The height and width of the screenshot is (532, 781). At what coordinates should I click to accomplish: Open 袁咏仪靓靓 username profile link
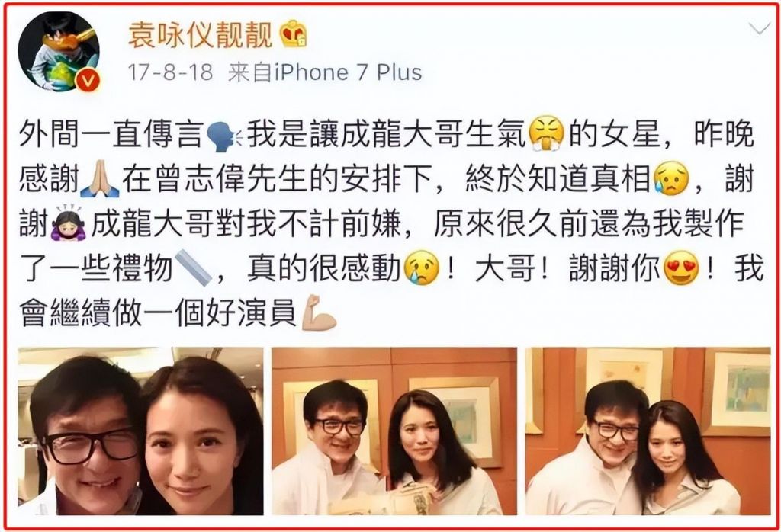(201, 35)
